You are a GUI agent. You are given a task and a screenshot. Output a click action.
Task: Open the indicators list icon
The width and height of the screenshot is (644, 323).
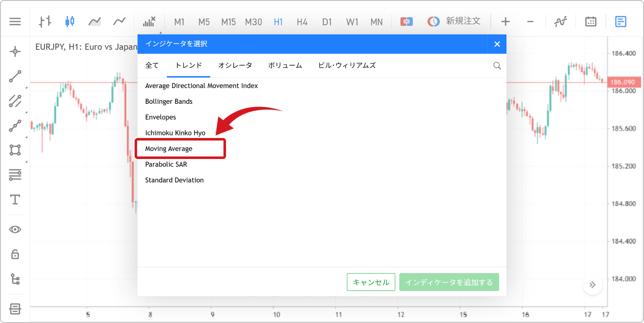pos(149,21)
